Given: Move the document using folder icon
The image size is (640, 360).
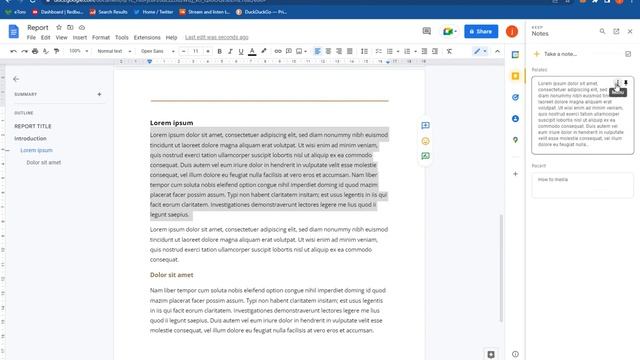Looking at the screenshot, I should pyautogui.click(x=70, y=27).
